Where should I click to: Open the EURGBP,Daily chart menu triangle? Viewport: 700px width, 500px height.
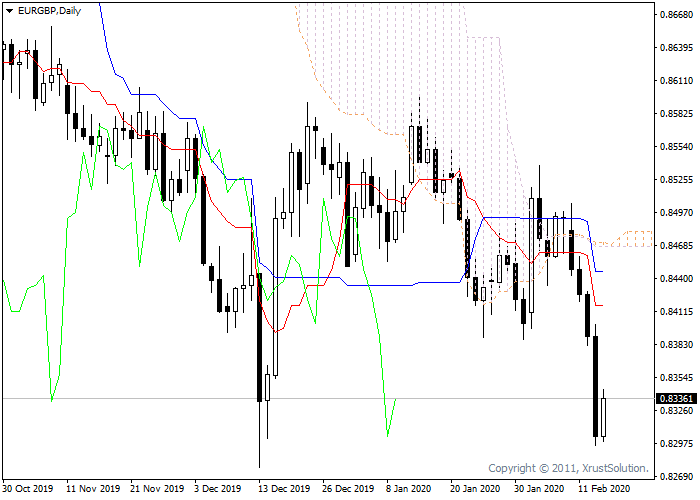click(x=9, y=11)
